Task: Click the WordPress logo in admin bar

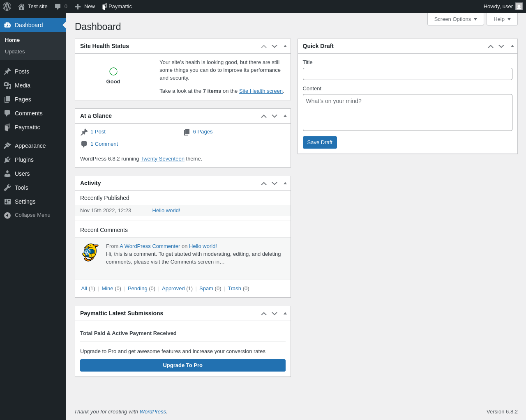Action: (x=7, y=7)
